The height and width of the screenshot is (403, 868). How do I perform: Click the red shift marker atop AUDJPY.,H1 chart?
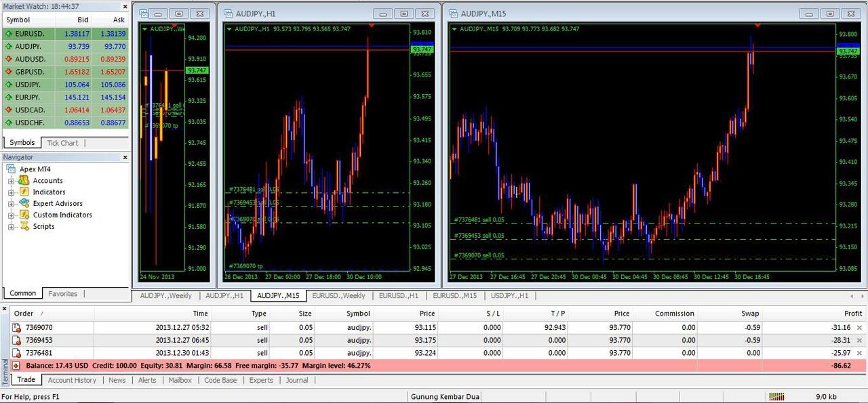372,26
